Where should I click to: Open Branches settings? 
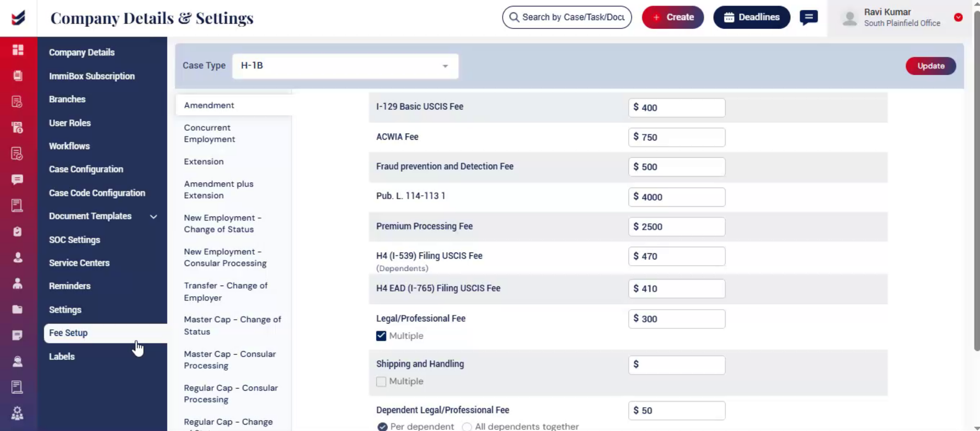click(67, 99)
